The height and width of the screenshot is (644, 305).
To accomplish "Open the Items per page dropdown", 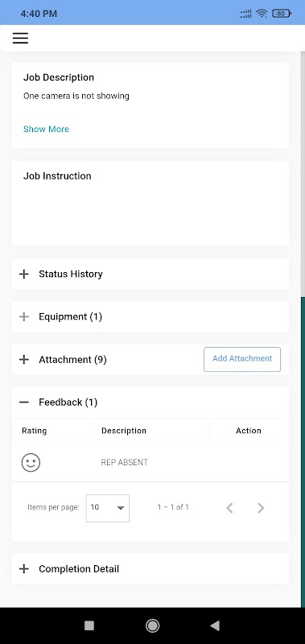I will click(108, 508).
